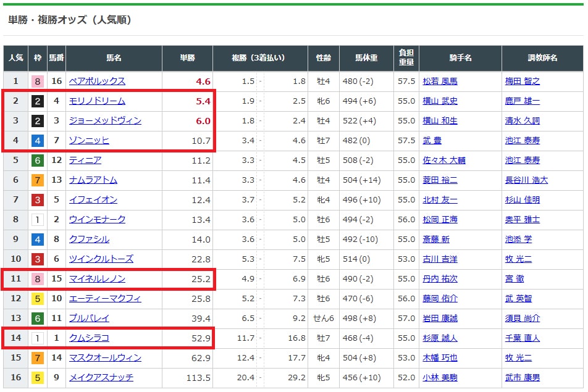Open クムシラコ horse page
The width and height of the screenshot is (588, 392).
click(x=89, y=338)
